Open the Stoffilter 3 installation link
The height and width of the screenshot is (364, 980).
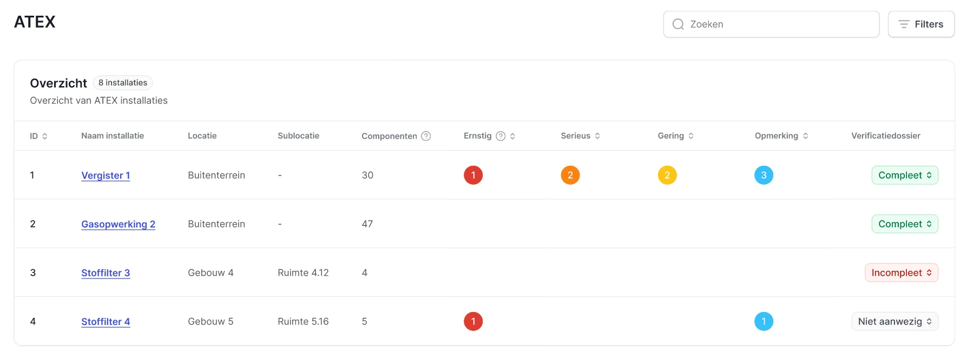[106, 272]
